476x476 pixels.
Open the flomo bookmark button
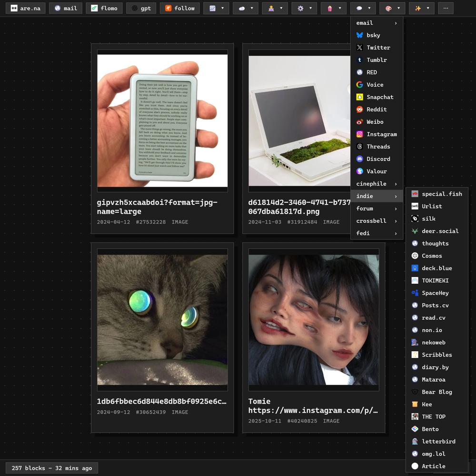tap(104, 8)
